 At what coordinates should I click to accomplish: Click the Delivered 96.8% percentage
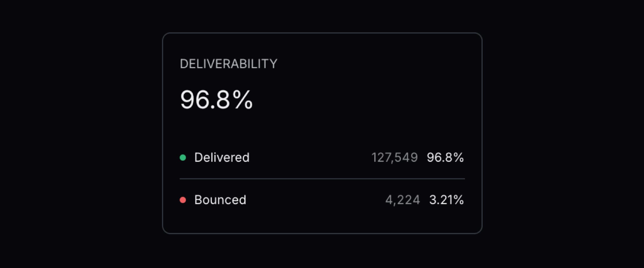pos(445,157)
